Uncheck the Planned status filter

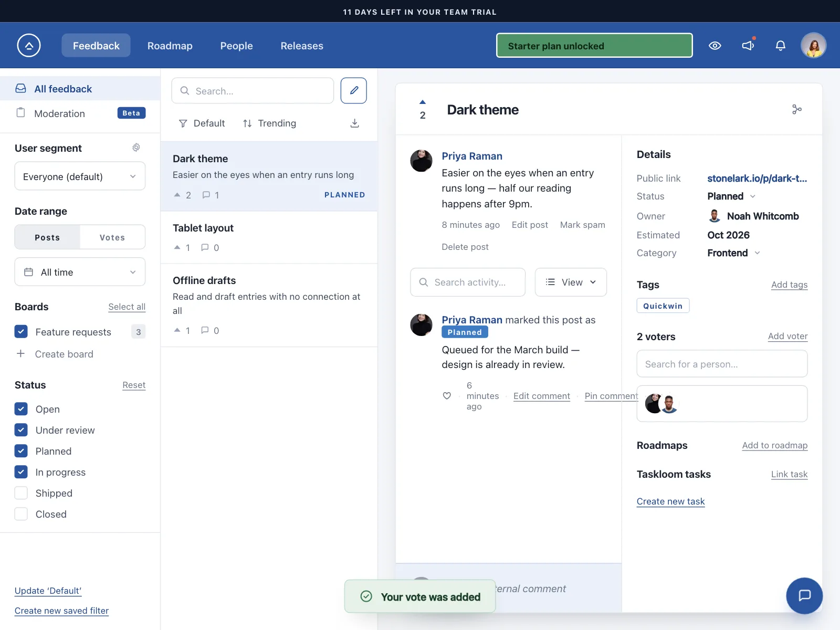tap(21, 451)
